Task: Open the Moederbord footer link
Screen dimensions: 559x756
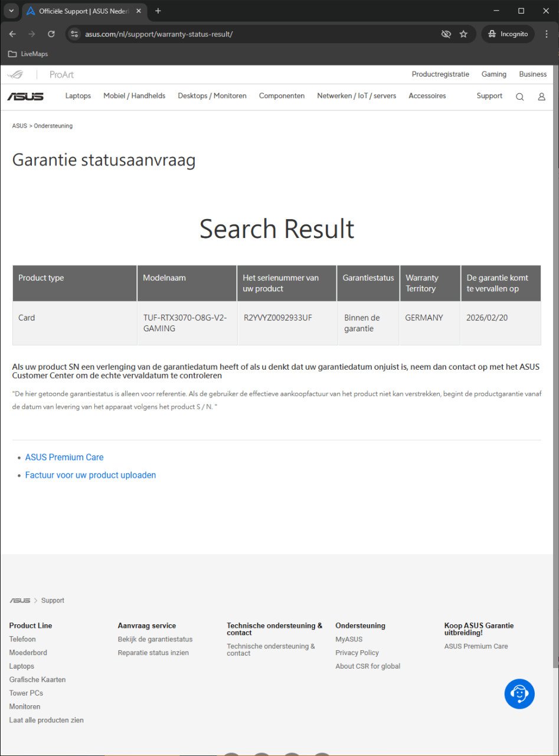Action: (28, 653)
